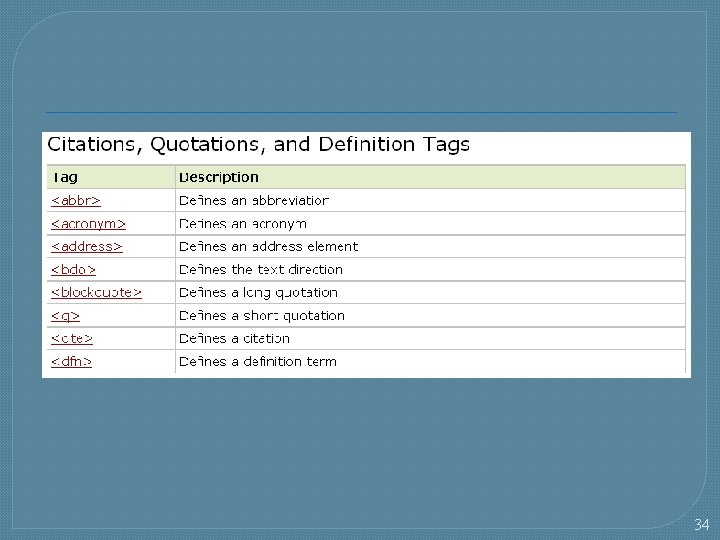Image resolution: width=720 pixels, height=540 pixels.
Task: Follow the <dfn> tag link
Action: coord(72,361)
